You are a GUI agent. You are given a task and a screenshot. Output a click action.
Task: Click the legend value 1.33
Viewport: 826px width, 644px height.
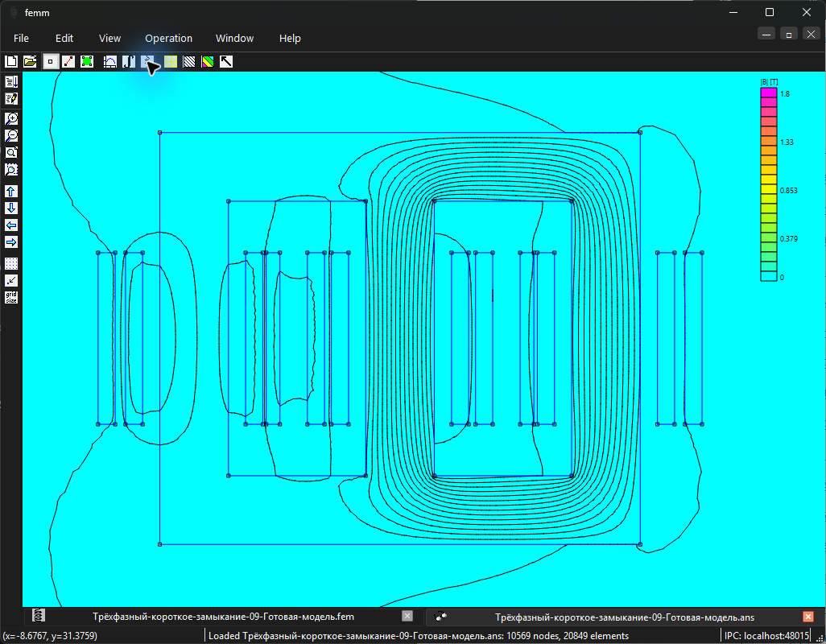pos(787,142)
